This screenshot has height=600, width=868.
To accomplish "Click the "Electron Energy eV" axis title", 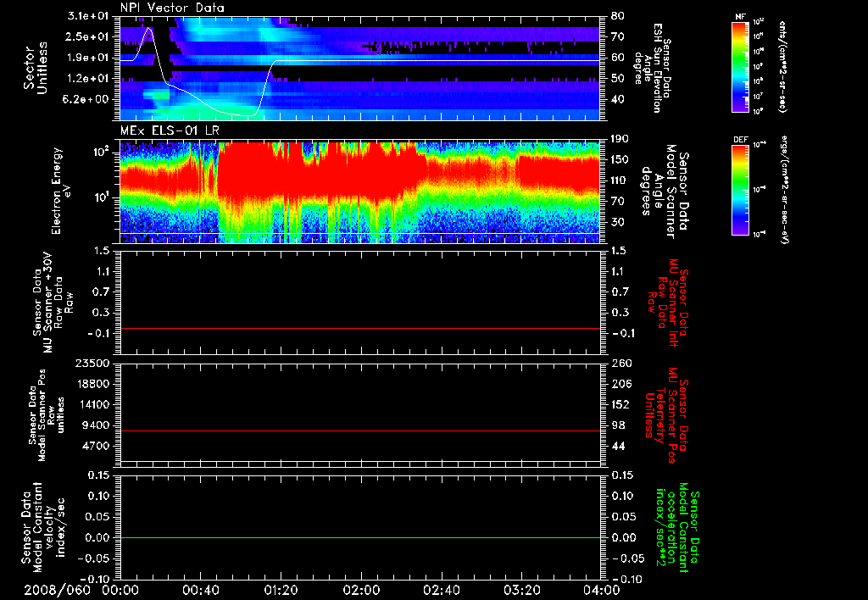I will click(63, 191).
